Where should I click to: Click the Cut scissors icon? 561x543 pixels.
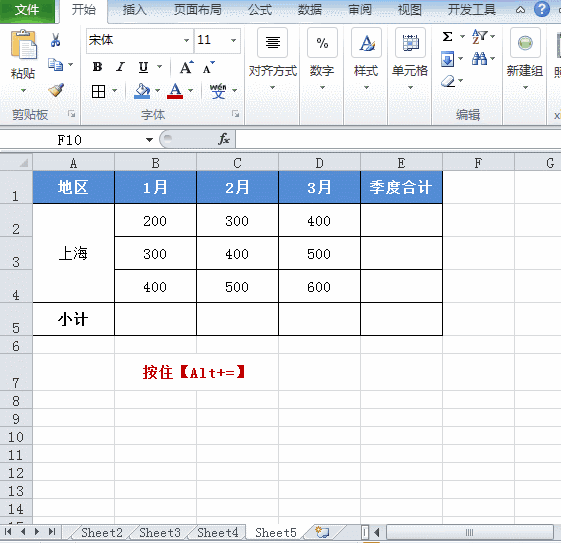click(55, 40)
